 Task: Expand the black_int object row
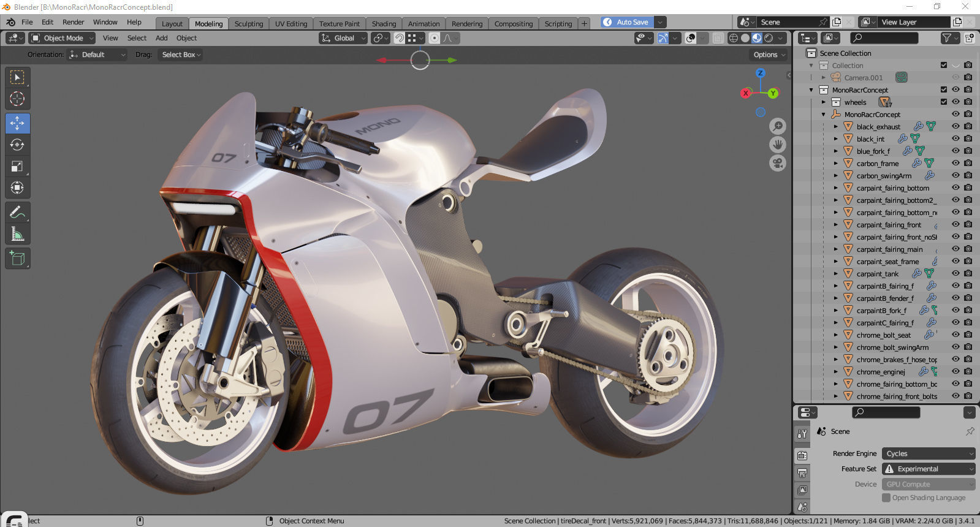[x=836, y=139]
